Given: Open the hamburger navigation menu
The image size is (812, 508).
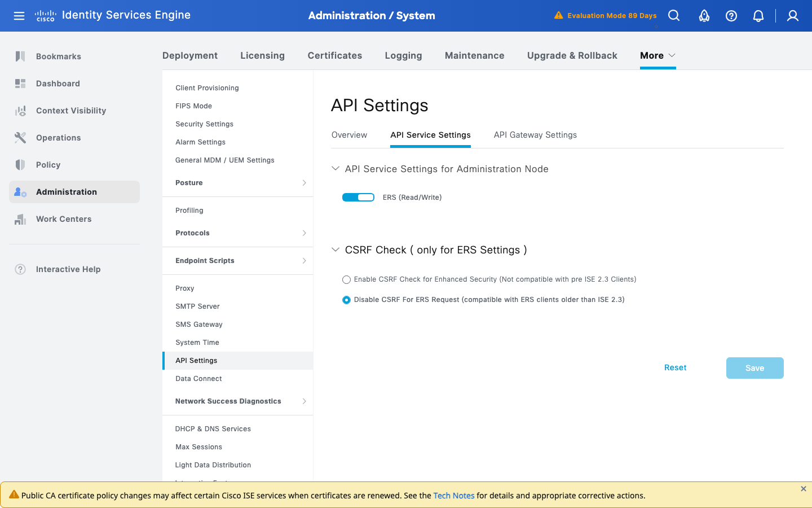Looking at the screenshot, I should pyautogui.click(x=19, y=16).
